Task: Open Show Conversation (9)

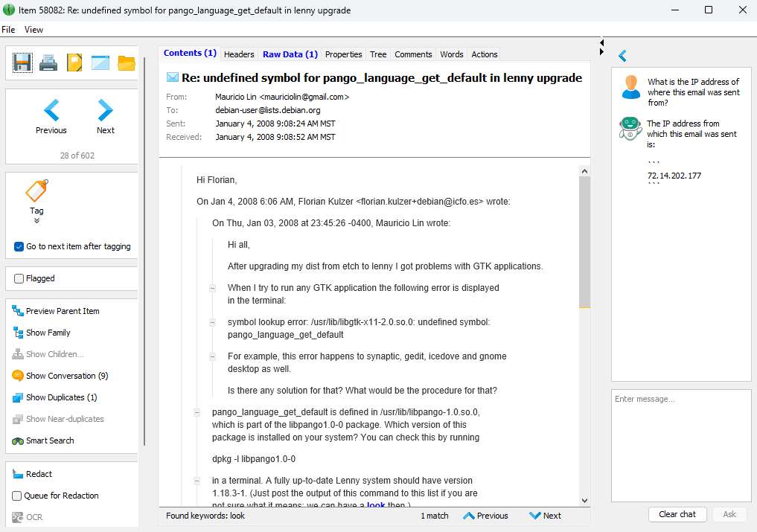Action: (x=60, y=376)
